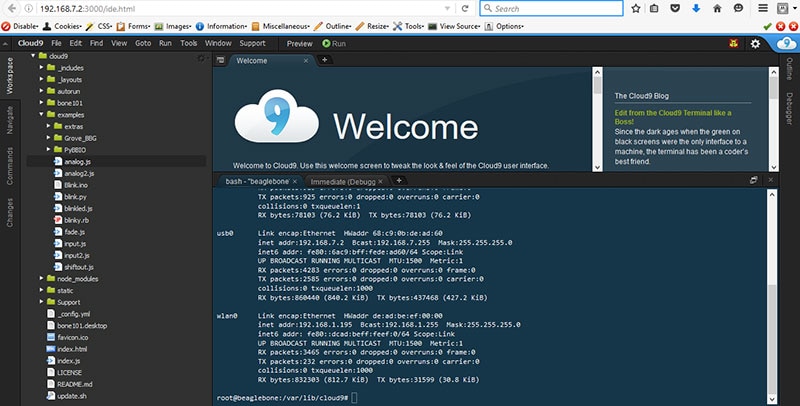Click the Preview button
The width and height of the screenshot is (800, 406).
(299, 44)
